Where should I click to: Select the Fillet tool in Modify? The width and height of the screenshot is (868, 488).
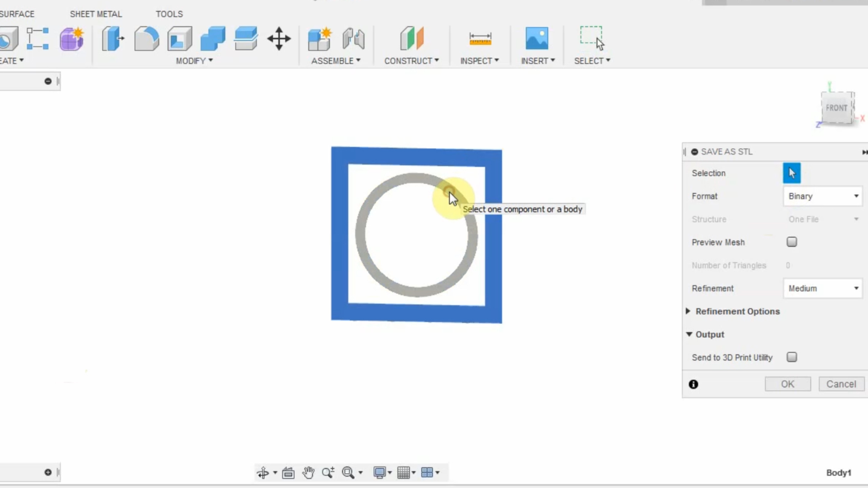[x=146, y=38]
